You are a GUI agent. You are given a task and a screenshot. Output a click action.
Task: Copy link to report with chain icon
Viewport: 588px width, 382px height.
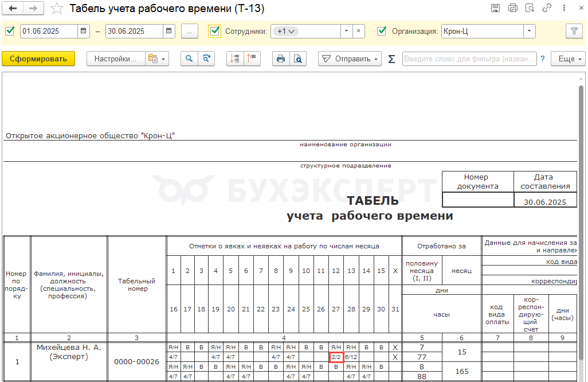547,8
